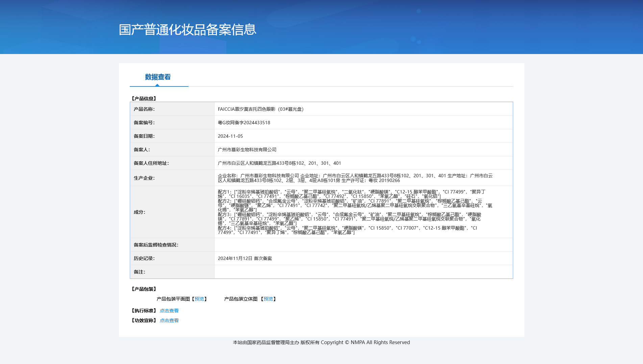This screenshot has width=643, height=364.
Task: Open 产品包装立体图 预览 link
Action: point(268,299)
